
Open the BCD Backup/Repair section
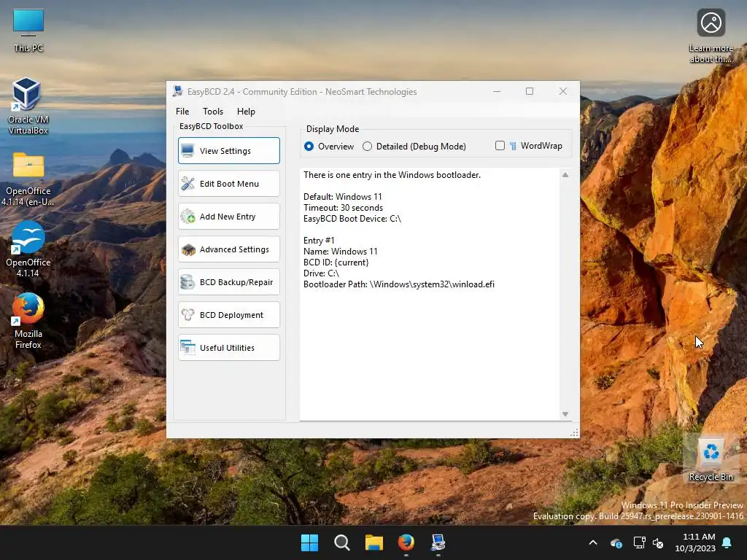click(228, 282)
